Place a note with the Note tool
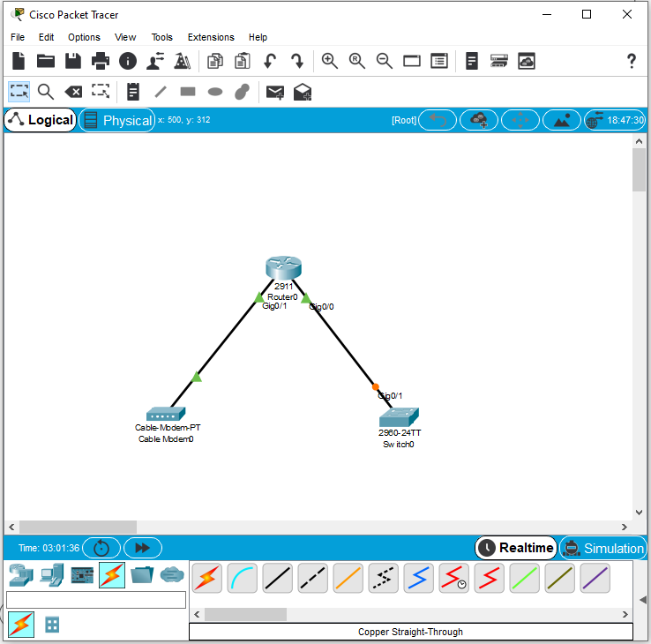Image resolution: width=651 pixels, height=644 pixels. tap(133, 92)
